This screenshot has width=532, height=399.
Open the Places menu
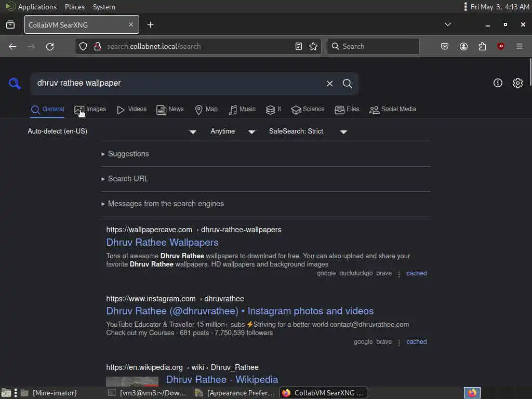click(75, 7)
